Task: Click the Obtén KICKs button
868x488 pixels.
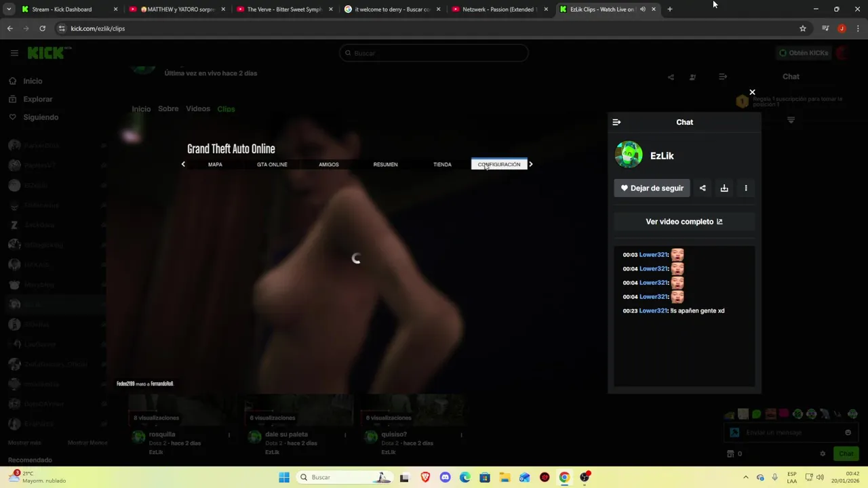Action: (804, 53)
